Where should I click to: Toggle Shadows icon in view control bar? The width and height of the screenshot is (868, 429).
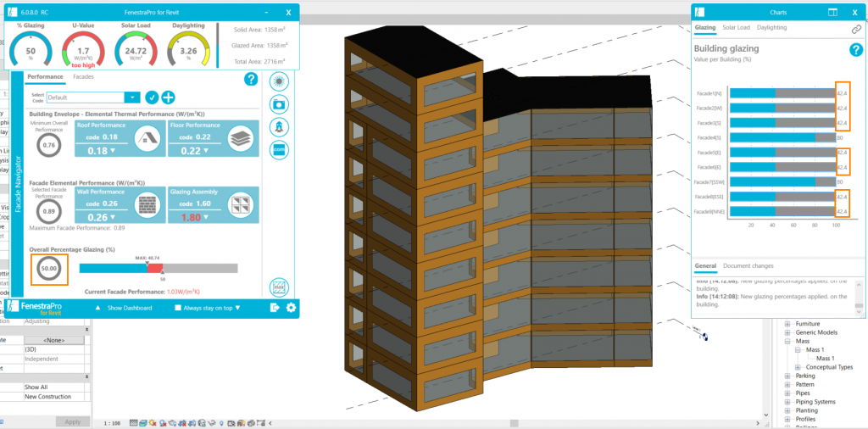[162, 423]
